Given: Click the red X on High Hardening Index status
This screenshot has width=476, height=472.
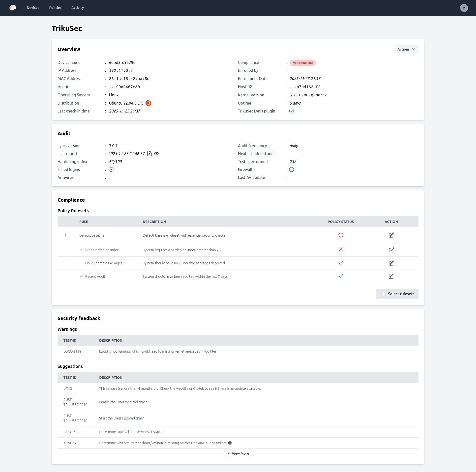Looking at the screenshot, I should (x=341, y=250).
